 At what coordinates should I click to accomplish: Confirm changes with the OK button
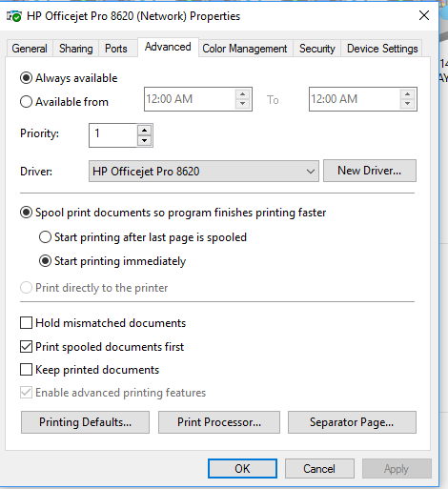coord(242,469)
